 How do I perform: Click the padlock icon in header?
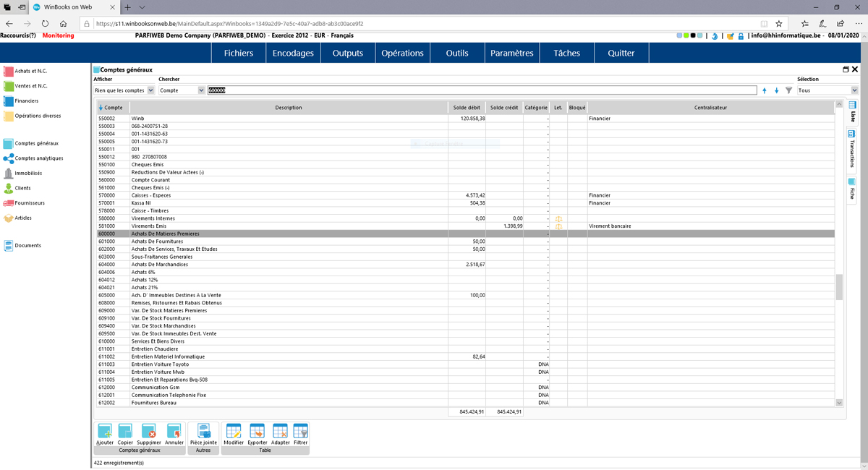[741, 35]
